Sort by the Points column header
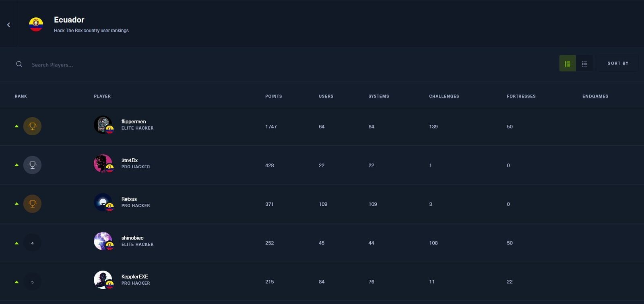Image resolution: width=644 pixels, height=304 pixels. (x=274, y=96)
